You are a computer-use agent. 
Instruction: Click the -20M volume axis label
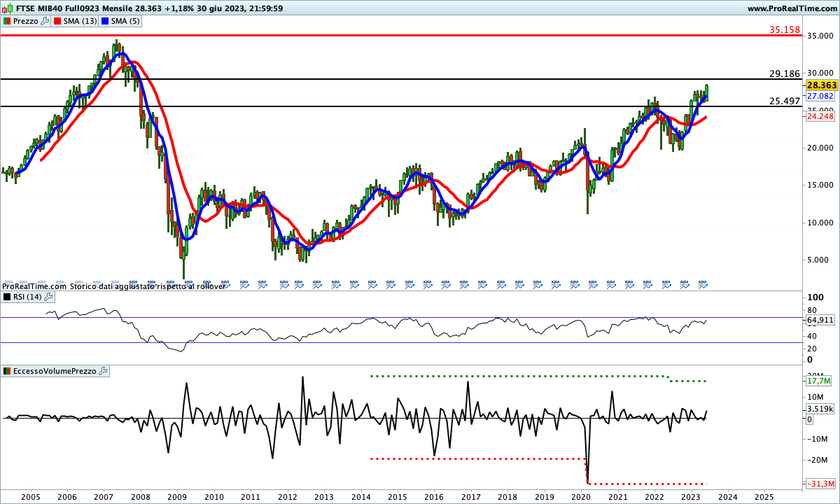[816, 460]
